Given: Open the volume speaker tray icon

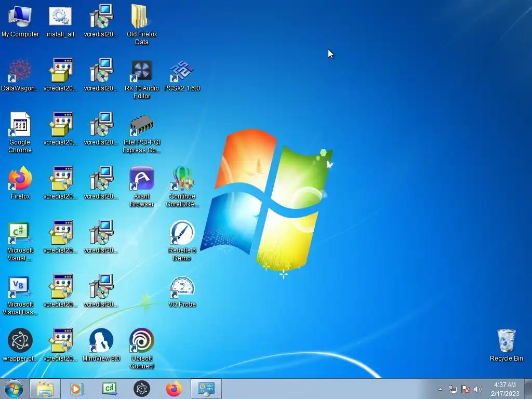Looking at the screenshot, I should [x=478, y=389].
